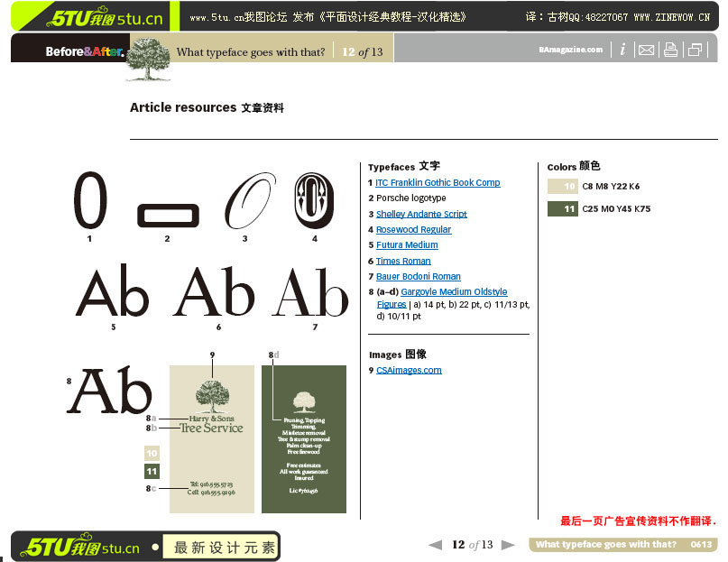Screen dimensions: 728x562
Task: Click typeface sample 0 numbered 1
Action: tap(90, 200)
